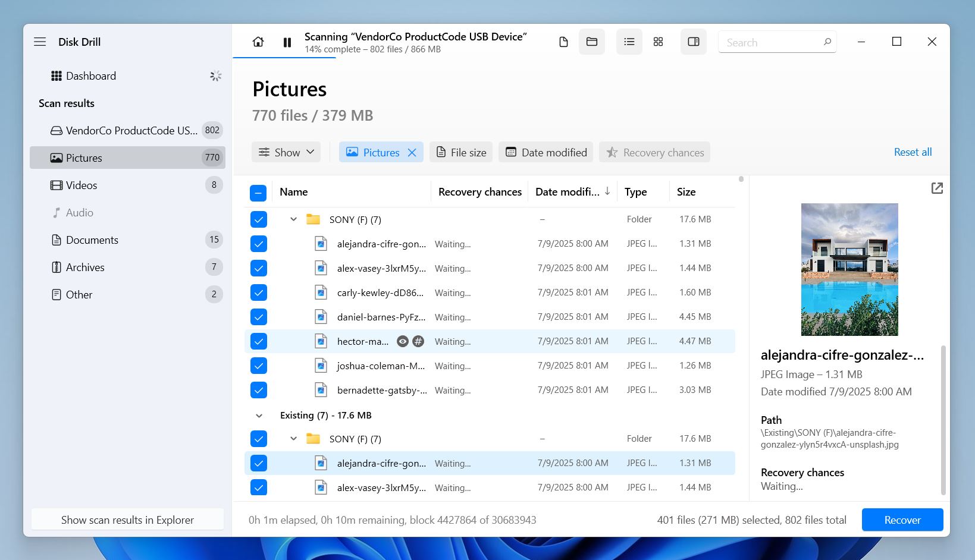975x560 pixels.
Task: Click the Dashboard loading spinner icon
Action: click(216, 76)
